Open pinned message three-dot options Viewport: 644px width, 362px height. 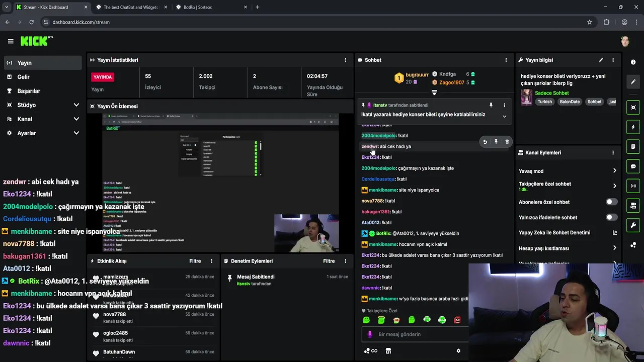pyautogui.click(x=504, y=105)
